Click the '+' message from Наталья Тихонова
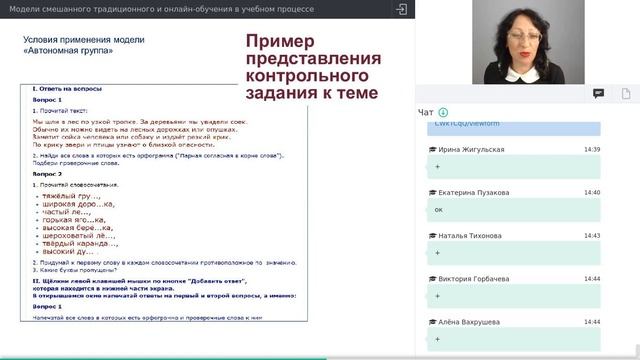Image resolution: width=640 pixels, height=360 pixels. pos(513,253)
